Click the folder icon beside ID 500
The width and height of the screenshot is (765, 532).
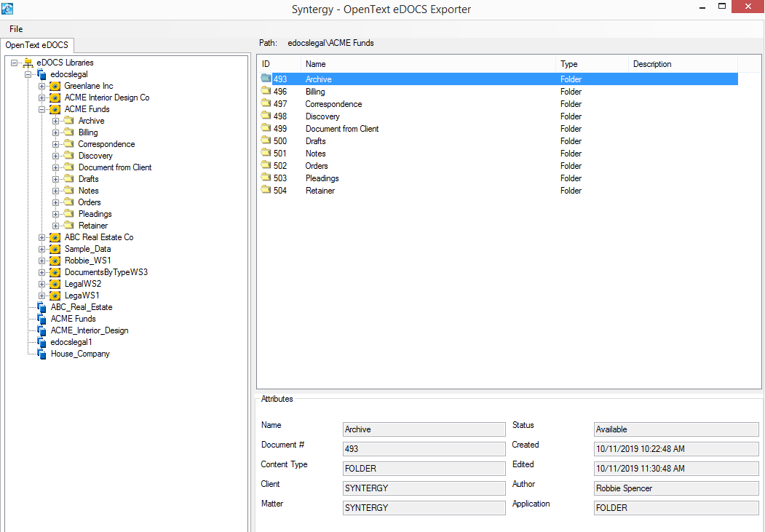coord(266,140)
